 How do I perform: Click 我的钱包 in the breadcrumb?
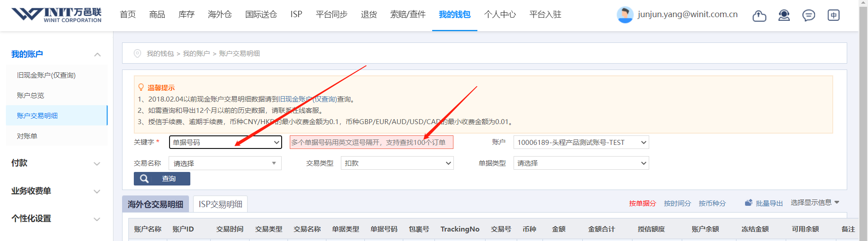click(160, 53)
